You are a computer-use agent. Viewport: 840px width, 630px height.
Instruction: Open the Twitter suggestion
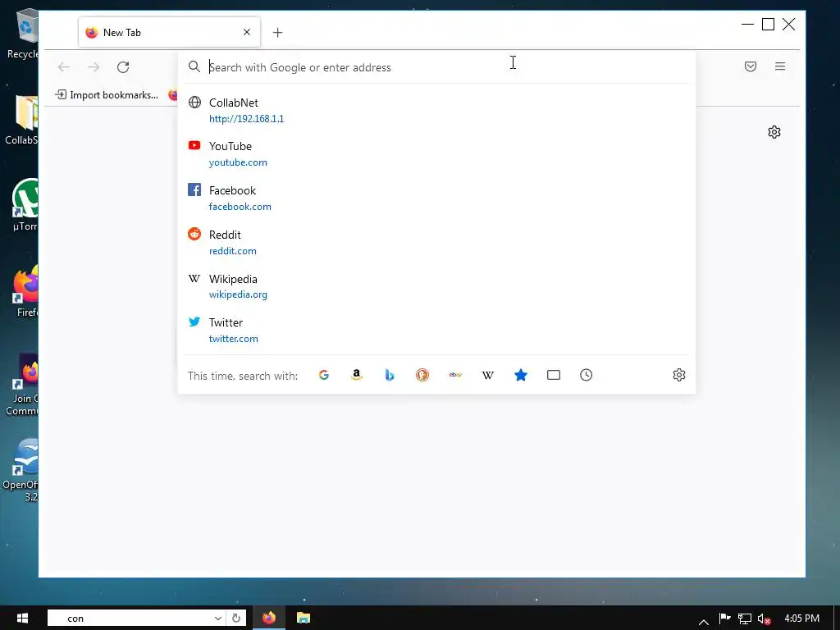[436, 331]
